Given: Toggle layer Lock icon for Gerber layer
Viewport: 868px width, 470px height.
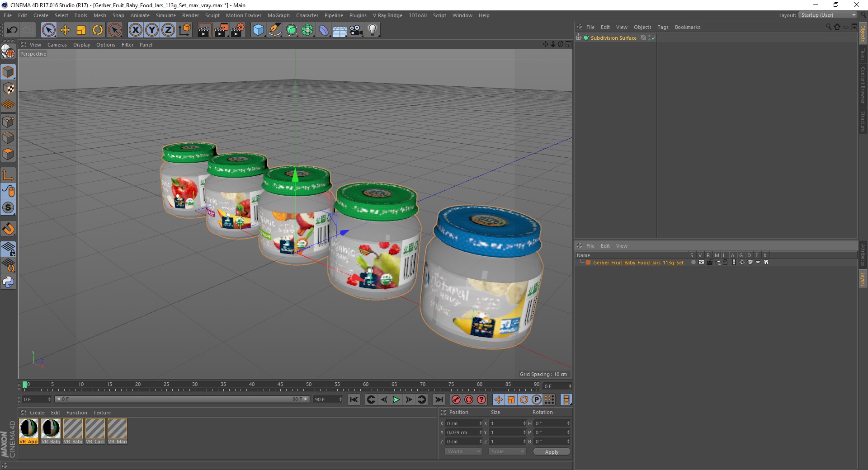Looking at the screenshot, I should pyautogui.click(x=726, y=263).
